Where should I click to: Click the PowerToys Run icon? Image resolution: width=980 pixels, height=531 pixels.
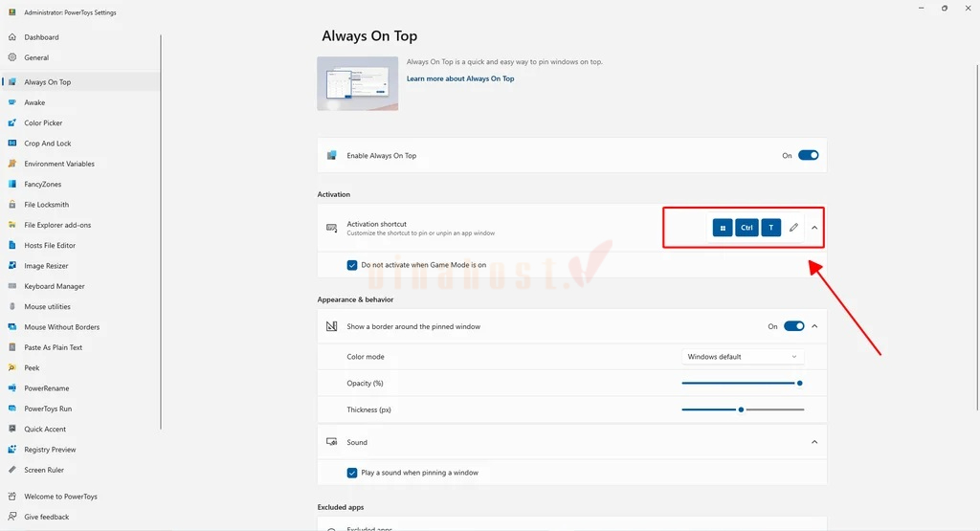11,409
